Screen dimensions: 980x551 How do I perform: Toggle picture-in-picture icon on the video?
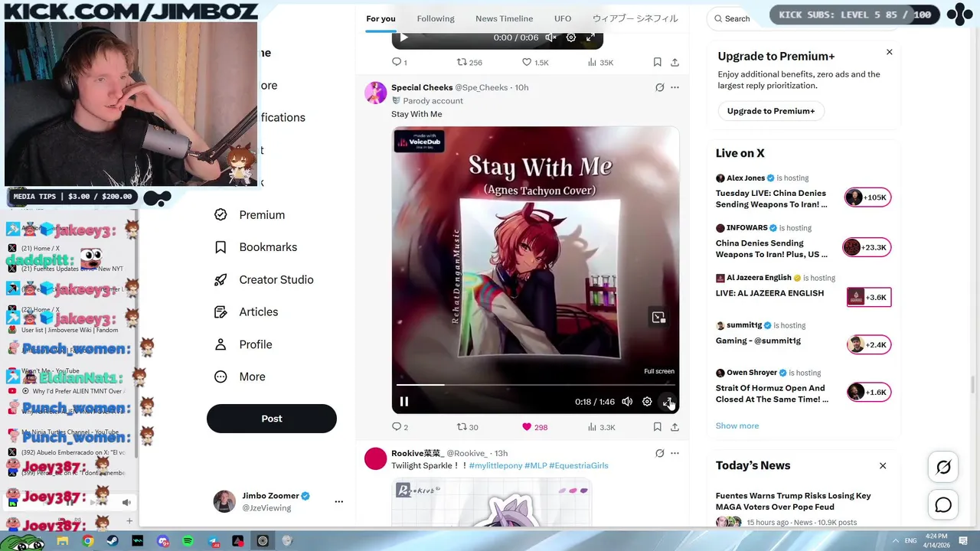coord(658,317)
